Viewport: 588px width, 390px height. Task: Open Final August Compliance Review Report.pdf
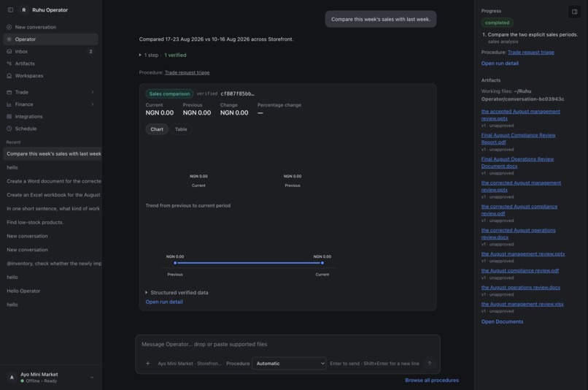click(518, 139)
